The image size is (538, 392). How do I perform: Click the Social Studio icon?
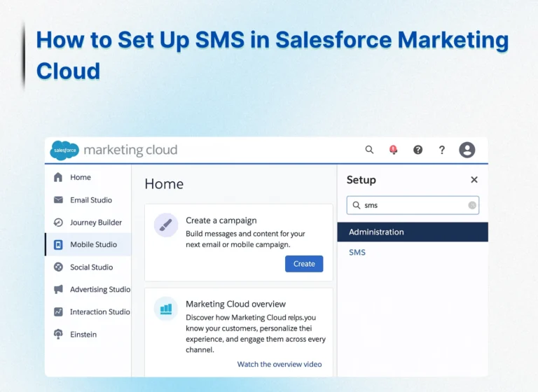(58, 267)
